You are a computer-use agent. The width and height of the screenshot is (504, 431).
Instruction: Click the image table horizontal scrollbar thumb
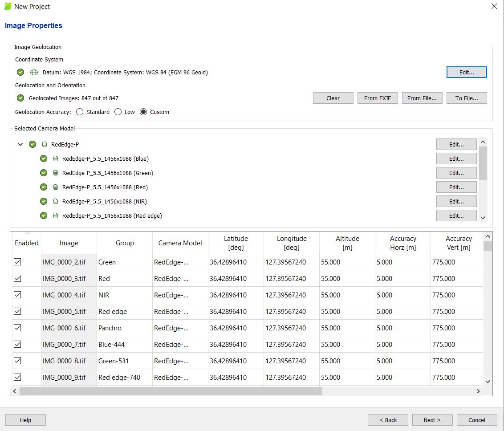pos(171,391)
